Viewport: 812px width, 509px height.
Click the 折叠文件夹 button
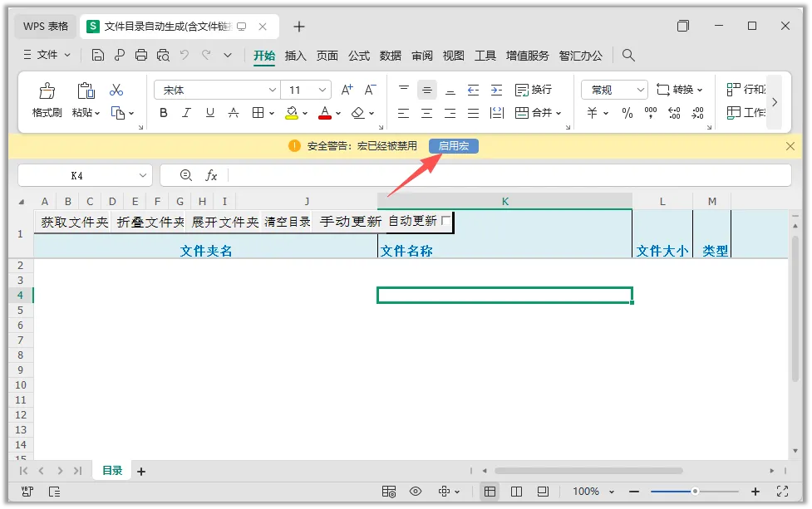click(150, 222)
